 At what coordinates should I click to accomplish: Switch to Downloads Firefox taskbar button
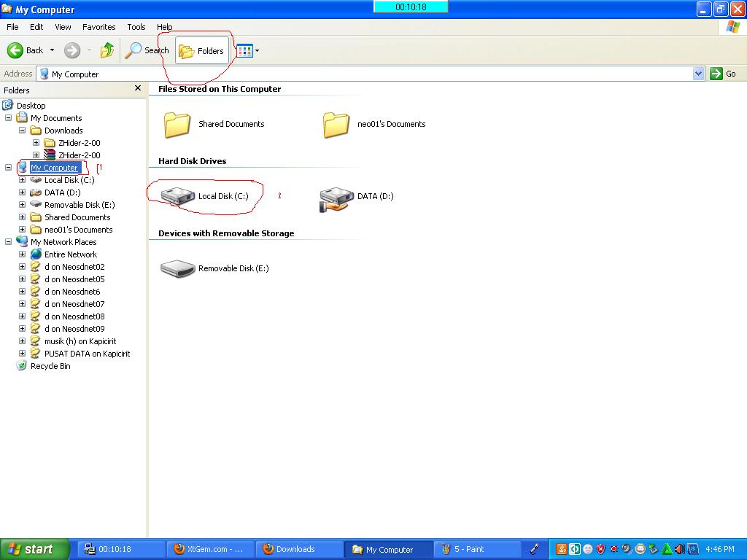pyautogui.click(x=299, y=549)
